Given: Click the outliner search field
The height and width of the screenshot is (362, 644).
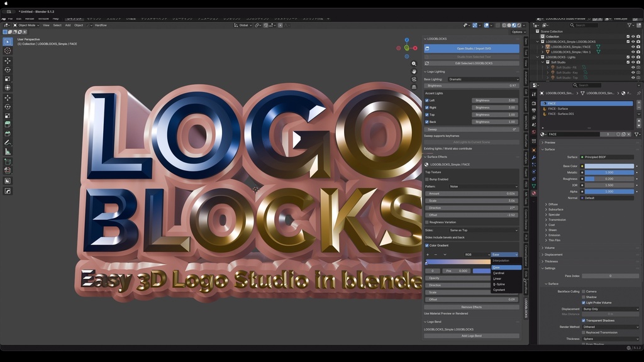Looking at the screenshot, I should pos(586,25).
